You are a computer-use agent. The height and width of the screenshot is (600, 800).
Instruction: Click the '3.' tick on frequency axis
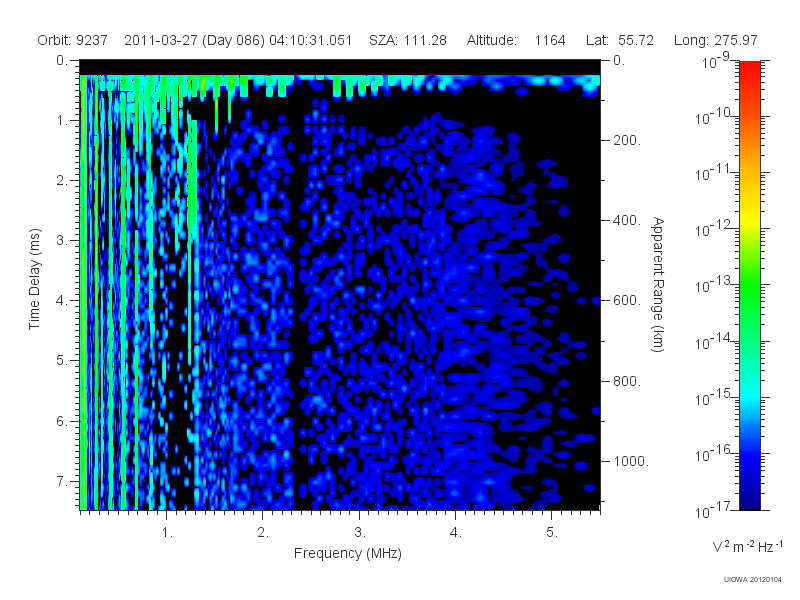click(x=360, y=533)
